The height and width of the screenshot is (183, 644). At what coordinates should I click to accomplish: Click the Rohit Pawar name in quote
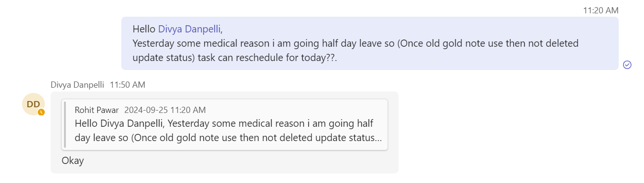coord(97,110)
